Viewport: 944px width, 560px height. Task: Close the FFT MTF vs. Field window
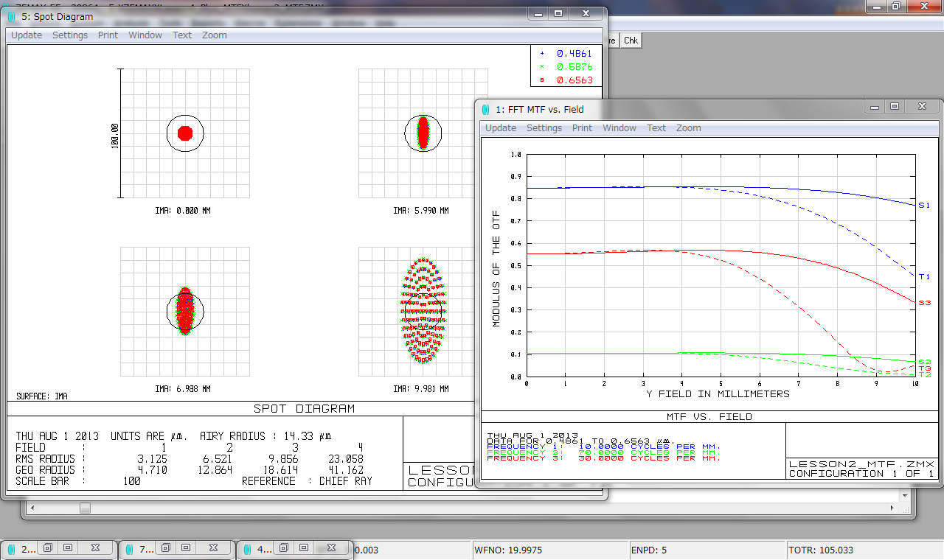pos(922,106)
